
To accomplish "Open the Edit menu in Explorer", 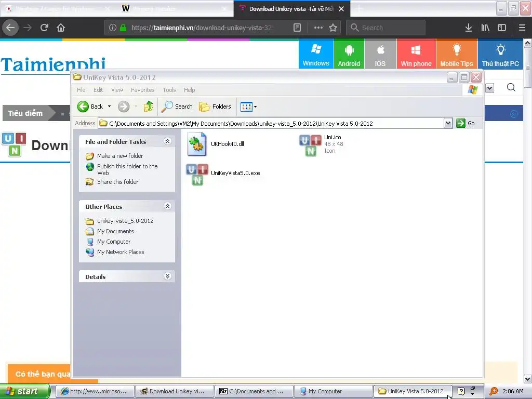I will 98,90.
